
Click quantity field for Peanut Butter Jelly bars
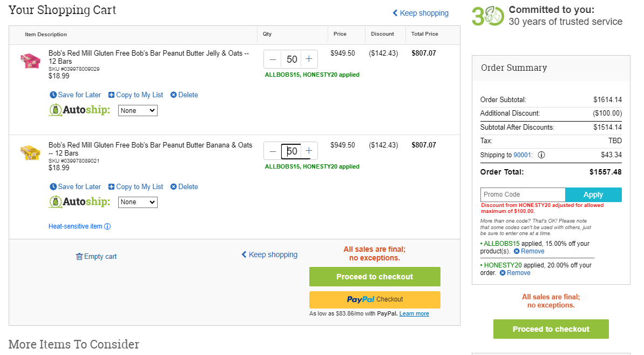[291, 59]
